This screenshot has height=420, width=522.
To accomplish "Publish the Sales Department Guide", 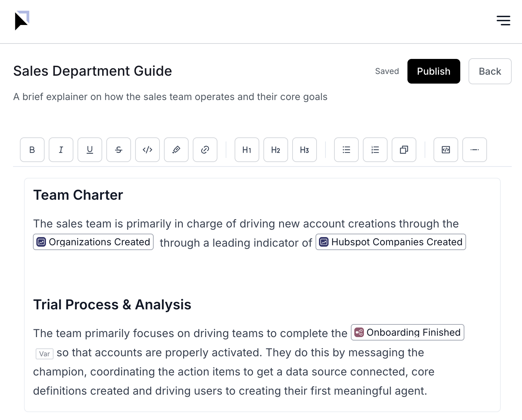I will [x=434, y=71].
